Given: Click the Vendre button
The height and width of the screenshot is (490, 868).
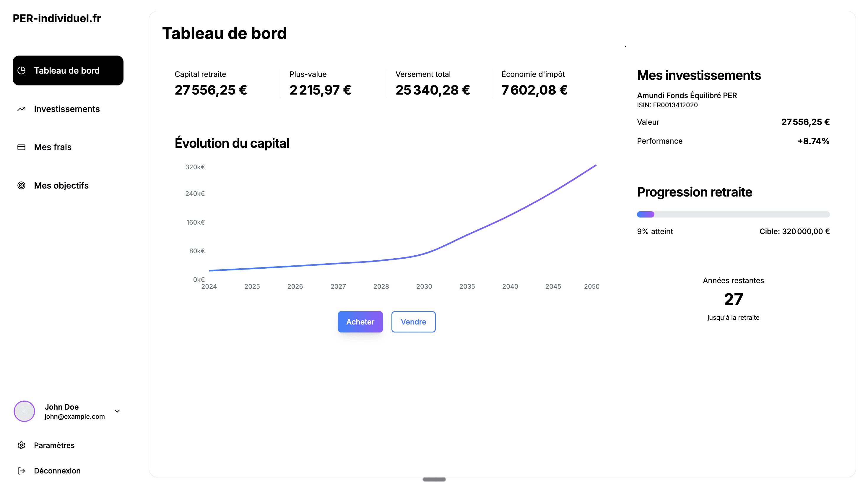Looking at the screenshot, I should coord(413,322).
